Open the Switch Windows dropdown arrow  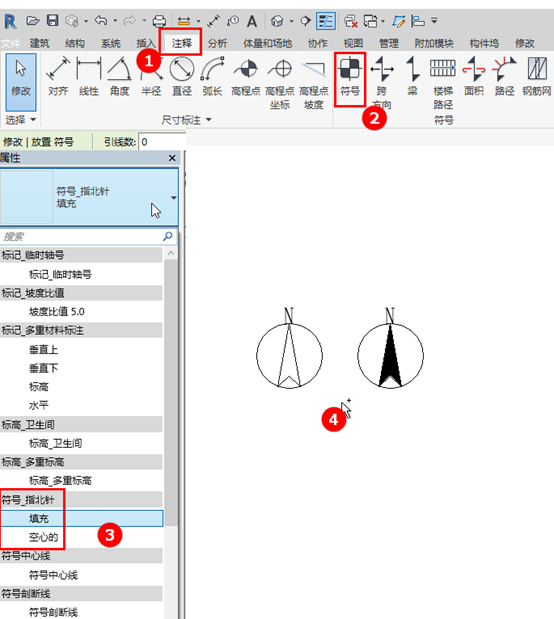coord(383,21)
